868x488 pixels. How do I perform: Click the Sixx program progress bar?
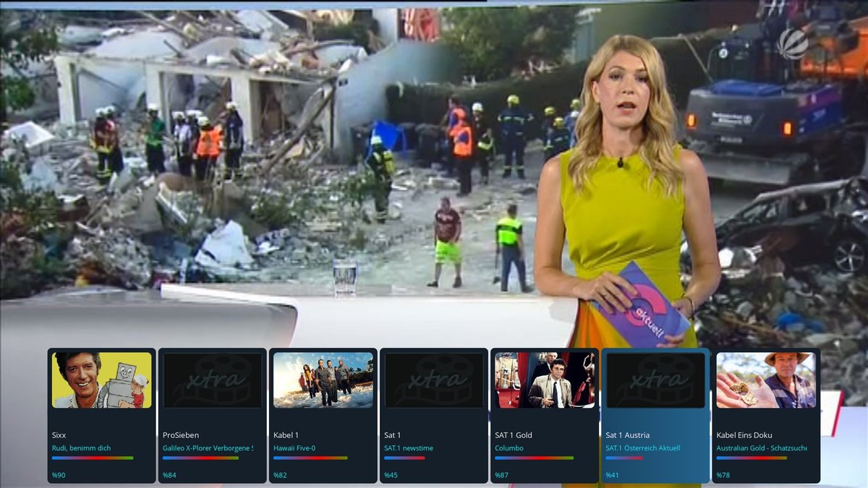[x=93, y=458]
